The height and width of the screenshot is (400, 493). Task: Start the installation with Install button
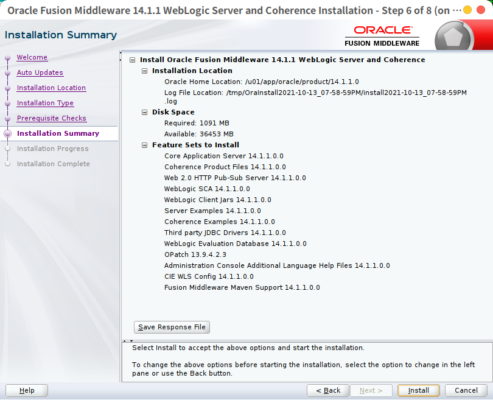(419, 390)
